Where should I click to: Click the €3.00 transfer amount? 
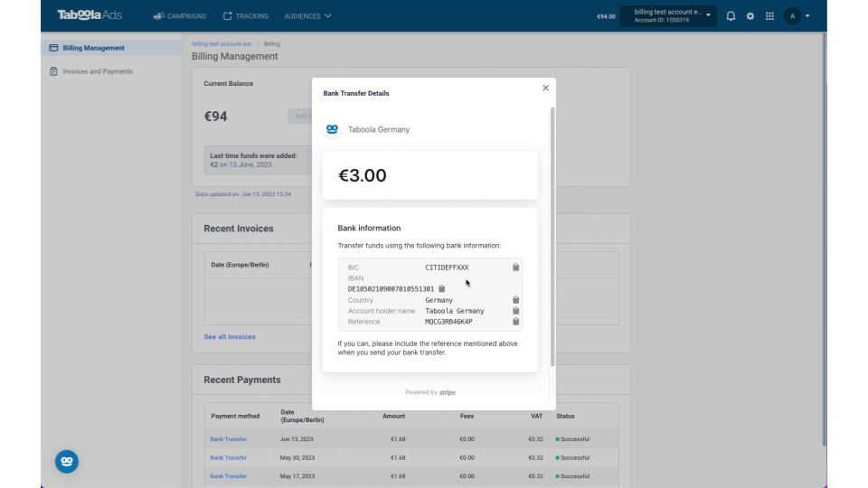click(x=362, y=175)
